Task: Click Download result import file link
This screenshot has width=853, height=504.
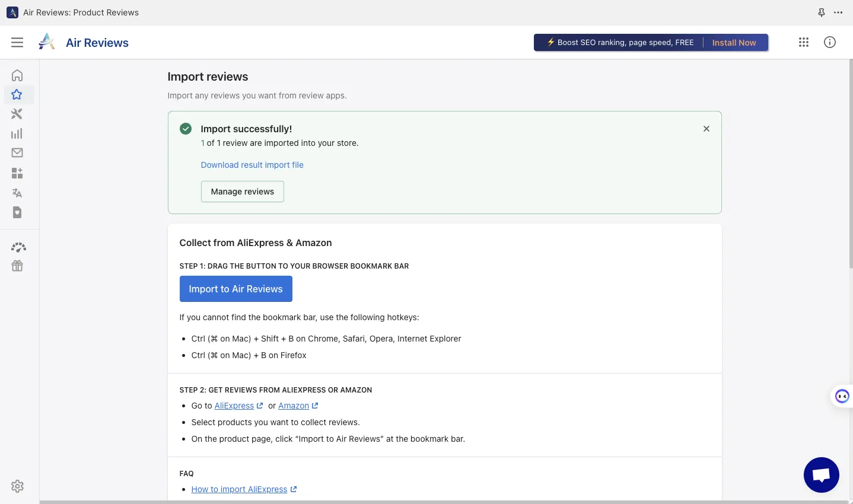Action: point(252,165)
